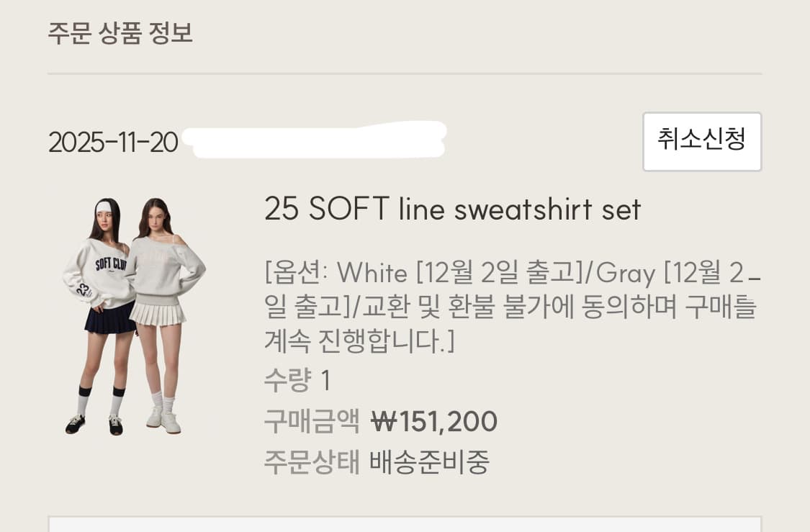This screenshot has height=532, width=810.
Task: Click the 취소신청 cancel request button
Action: click(701, 142)
